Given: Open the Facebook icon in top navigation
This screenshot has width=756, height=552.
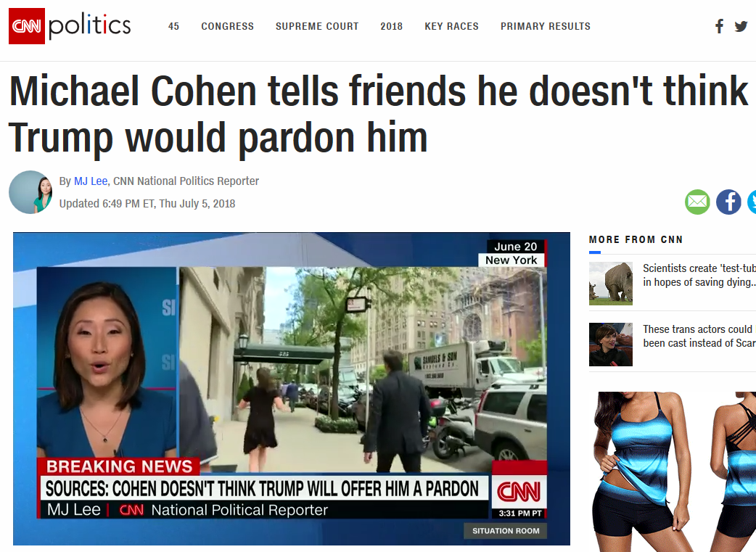Looking at the screenshot, I should pyautogui.click(x=719, y=26).
